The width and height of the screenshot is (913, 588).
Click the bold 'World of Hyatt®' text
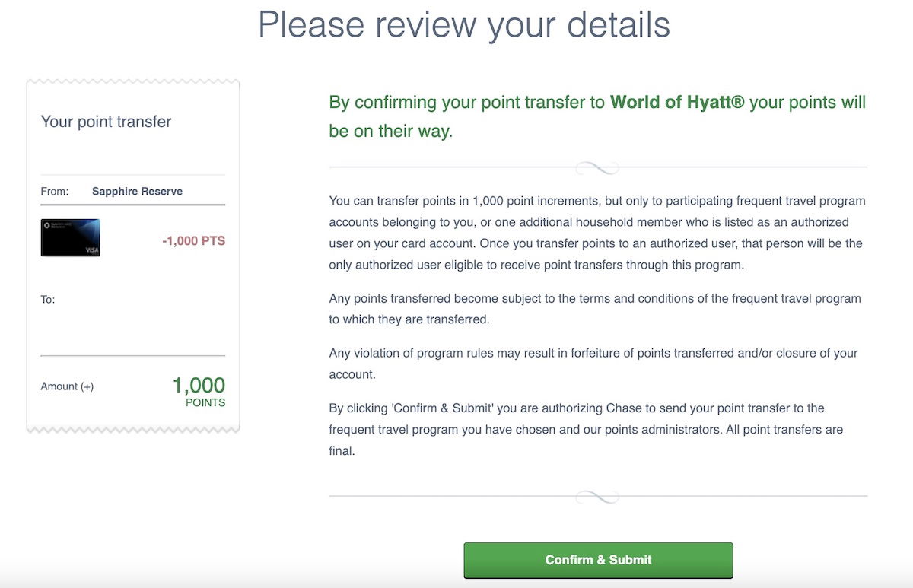click(x=677, y=102)
